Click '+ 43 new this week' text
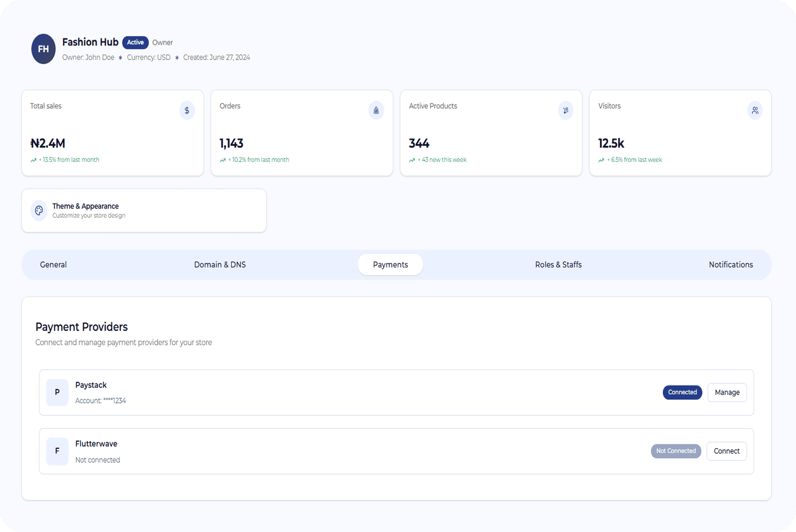The height and width of the screenshot is (532, 796). pyautogui.click(x=442, y=160)
